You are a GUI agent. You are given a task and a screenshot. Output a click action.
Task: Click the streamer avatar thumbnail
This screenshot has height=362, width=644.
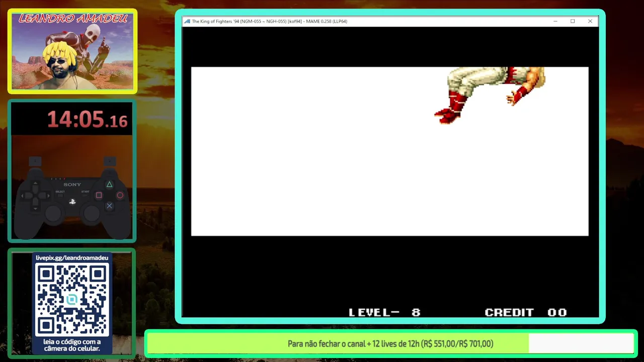72,51
